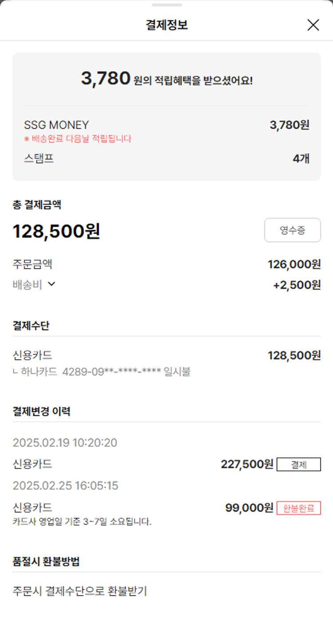Click the 결제 status badge
Screen dimensions: 333x644
tap(298, 465)
